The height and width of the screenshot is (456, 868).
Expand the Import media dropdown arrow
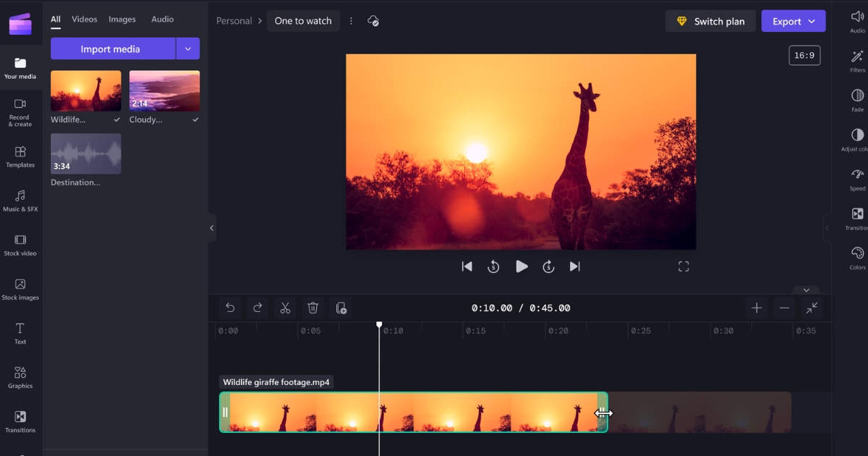pyautogui.click(x=188, y=48)
